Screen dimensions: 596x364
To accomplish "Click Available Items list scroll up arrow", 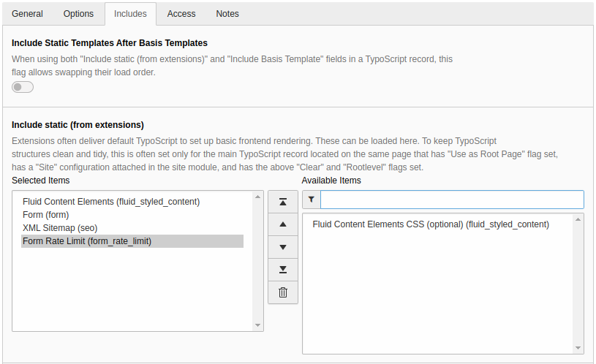I will click(578, 219).
